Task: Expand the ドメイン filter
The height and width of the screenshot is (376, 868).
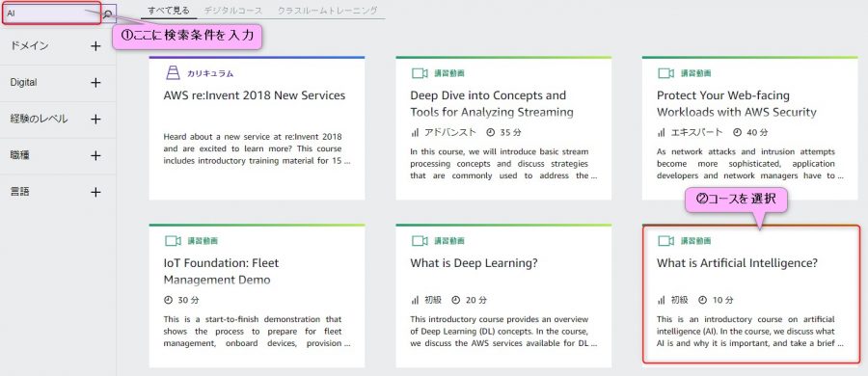Action: click(95, 46)
